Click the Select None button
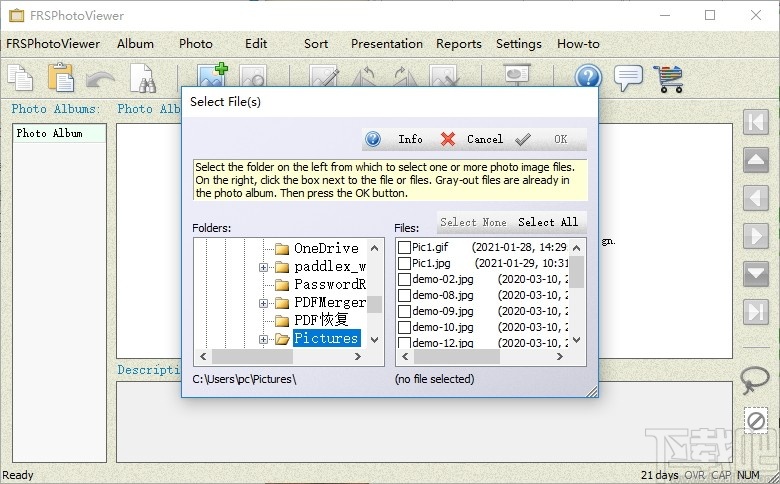 coord(474,222)
